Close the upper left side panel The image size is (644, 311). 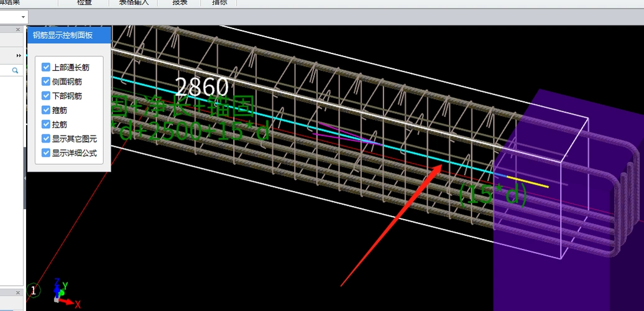[x=19, y=29]
